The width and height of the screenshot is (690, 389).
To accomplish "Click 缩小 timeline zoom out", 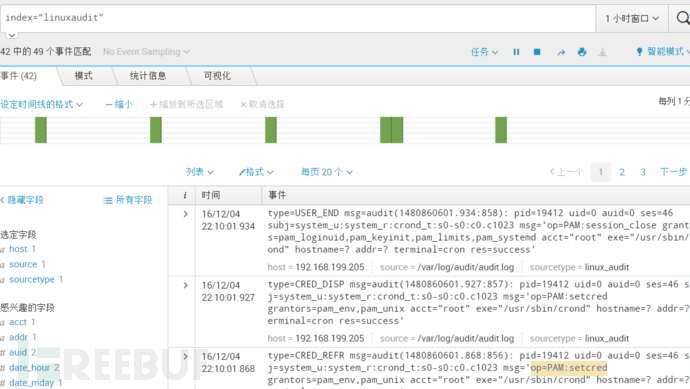I will 119,104.
